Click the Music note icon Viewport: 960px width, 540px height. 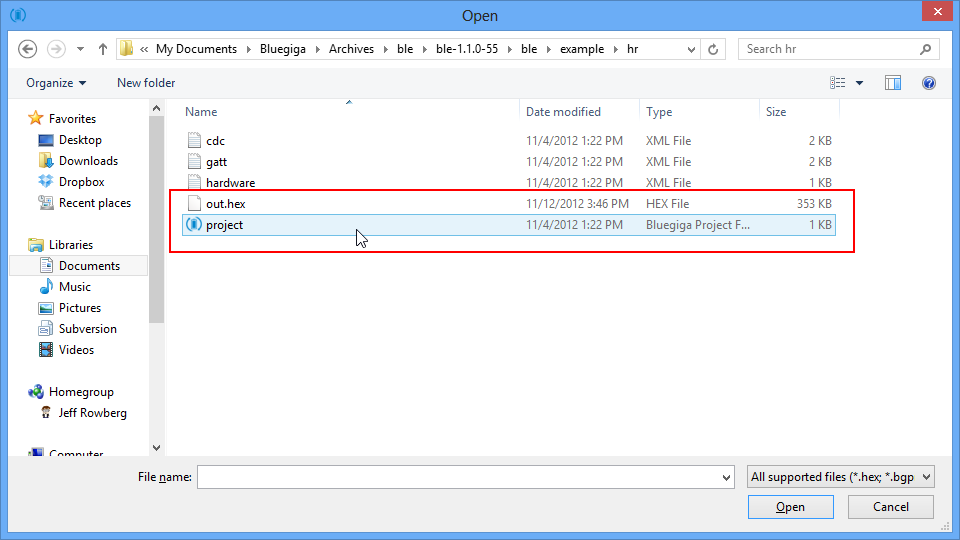(46, 287)
